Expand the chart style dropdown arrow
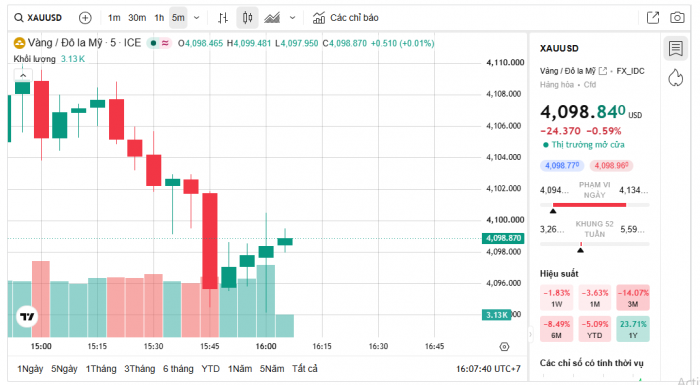The height and width of the screenshot is (385, 700). [x=292, y=18]
